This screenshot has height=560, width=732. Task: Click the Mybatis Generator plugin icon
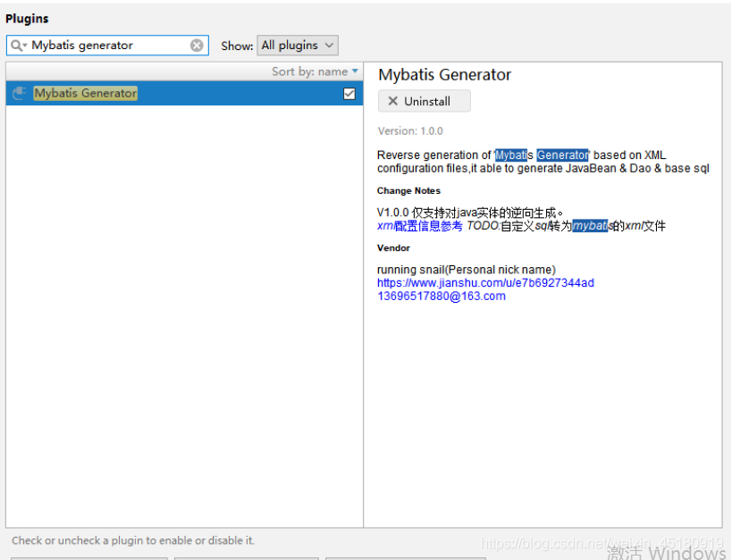pos(20,93)
